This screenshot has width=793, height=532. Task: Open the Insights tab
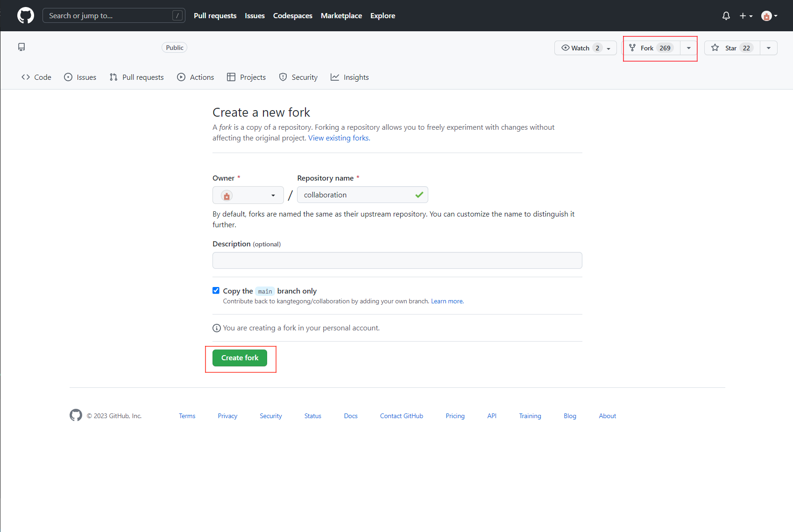click(350, 77)
